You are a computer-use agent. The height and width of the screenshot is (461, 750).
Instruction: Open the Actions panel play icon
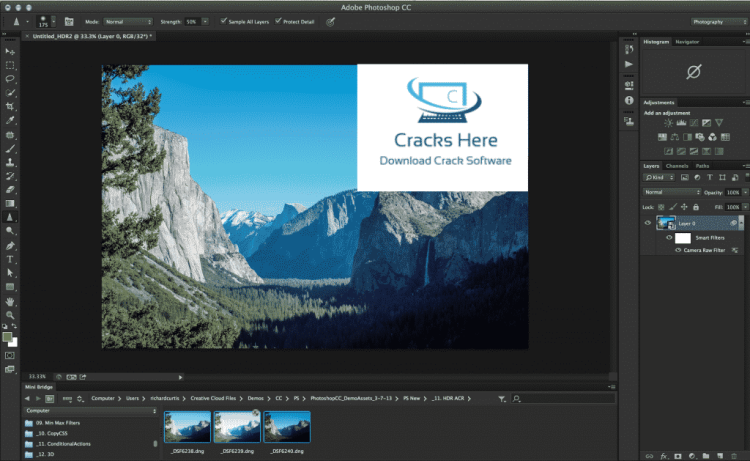click(629, 64)
